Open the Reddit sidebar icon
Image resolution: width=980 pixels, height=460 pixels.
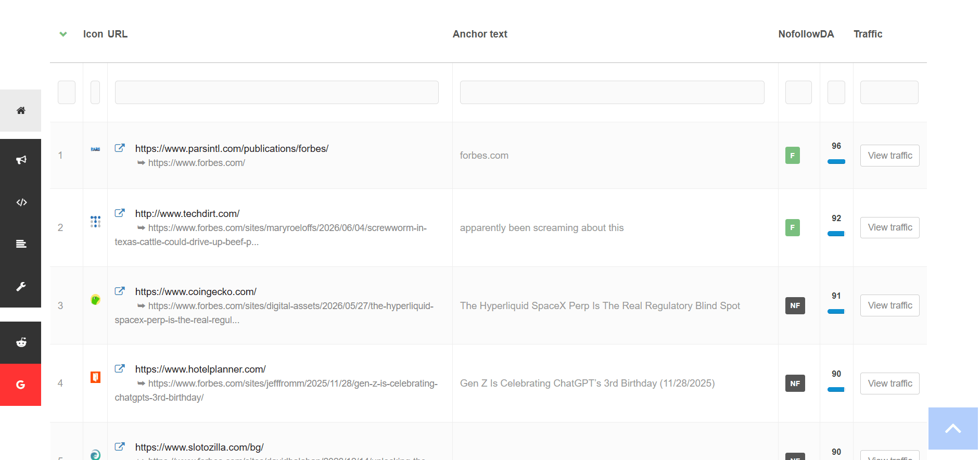click(21, 342)
